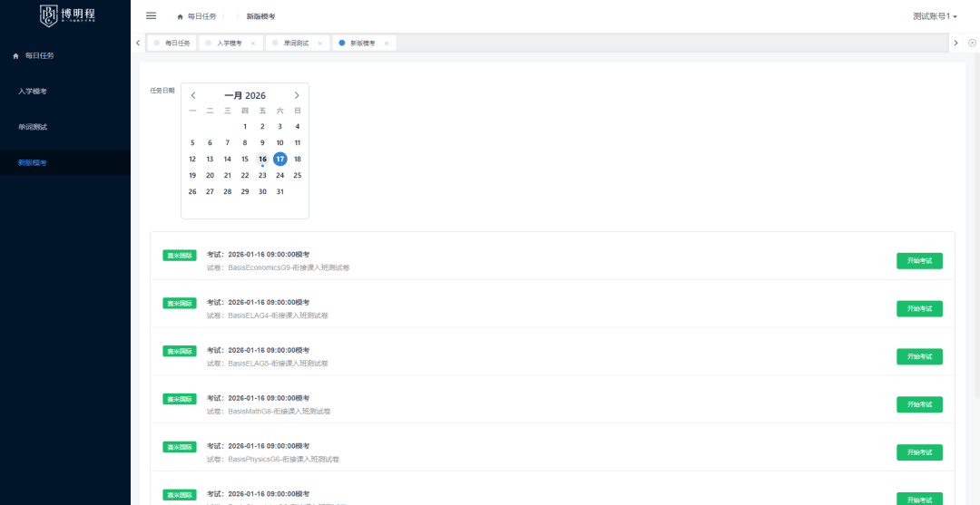Click the home icon beside 每日任务 in the sidebar
The width and height of the screenshot is (980, 505).
(x=16, y=55)
